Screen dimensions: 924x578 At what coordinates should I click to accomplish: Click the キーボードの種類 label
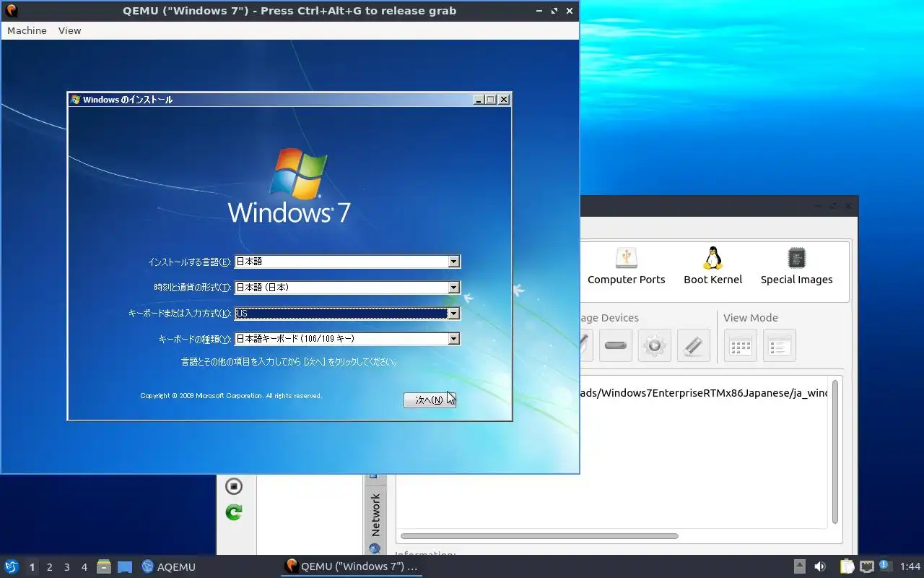click(195, 339)
